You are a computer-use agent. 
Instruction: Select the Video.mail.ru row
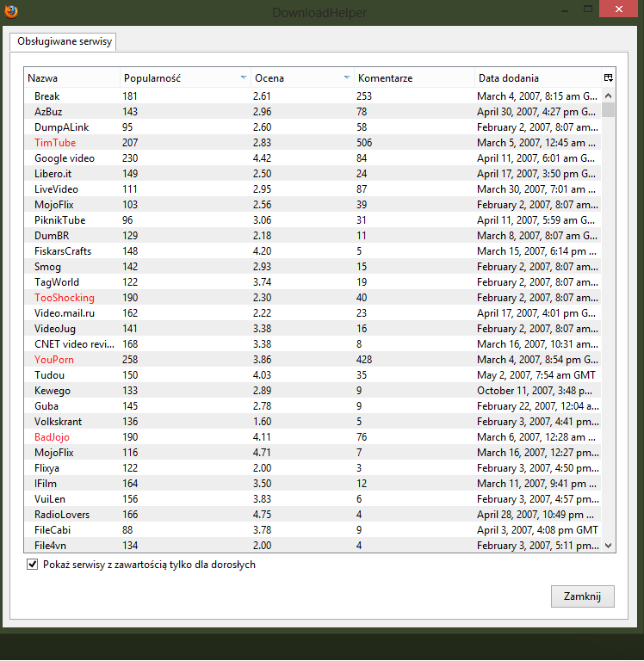point(313,313)
